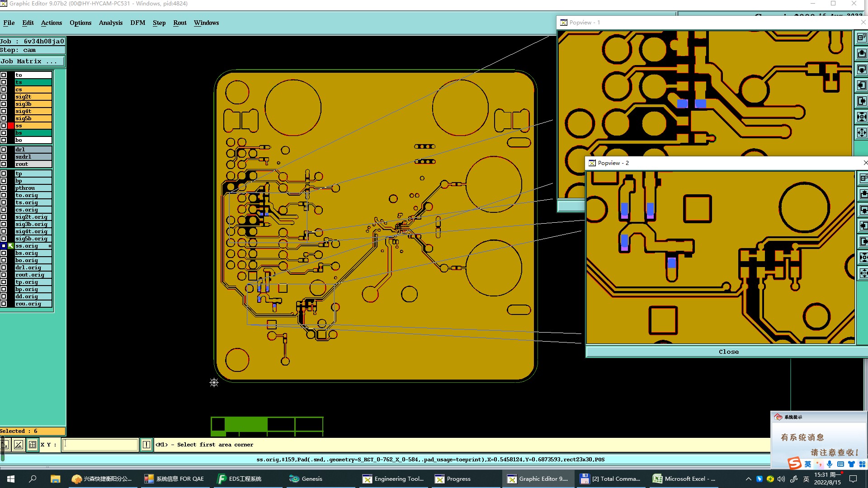Viewport: 868px width, 488px height.
Task: Click the X Y coordinate input field
Action: 99,445
